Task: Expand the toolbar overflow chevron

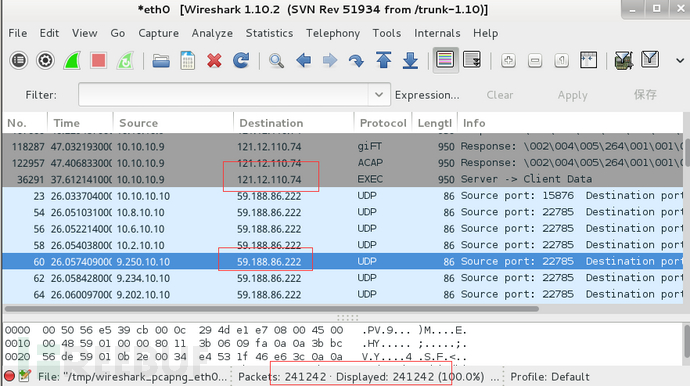Action: (680, 61)
